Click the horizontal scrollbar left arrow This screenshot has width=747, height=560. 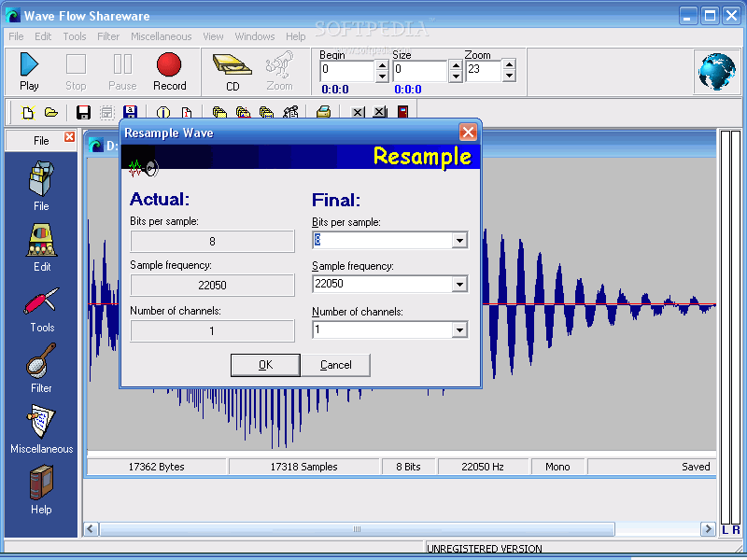[x=91, y=529]
